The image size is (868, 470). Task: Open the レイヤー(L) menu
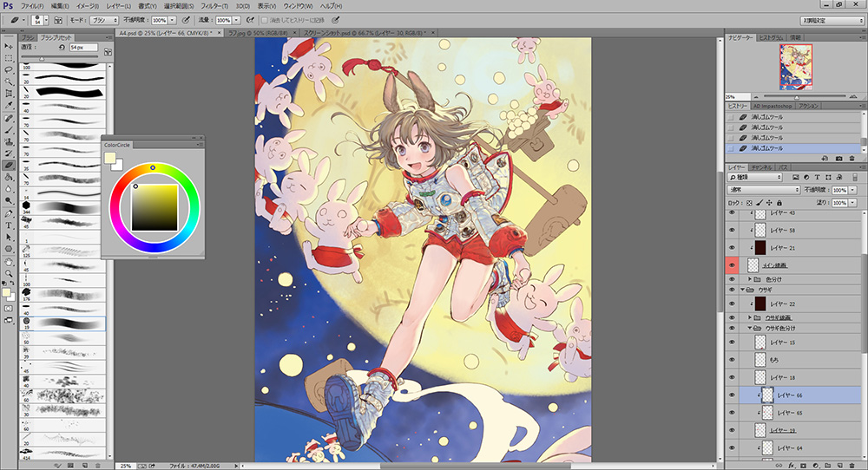point(118,6)
